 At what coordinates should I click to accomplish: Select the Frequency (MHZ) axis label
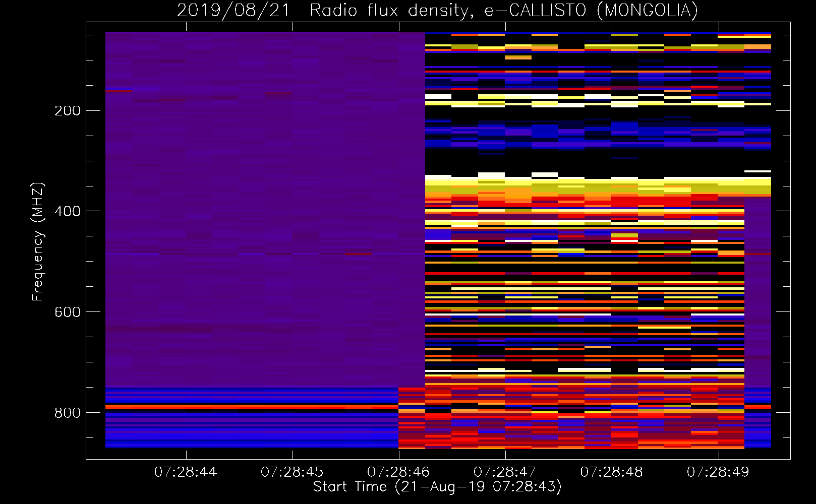[x=38, y=242]
